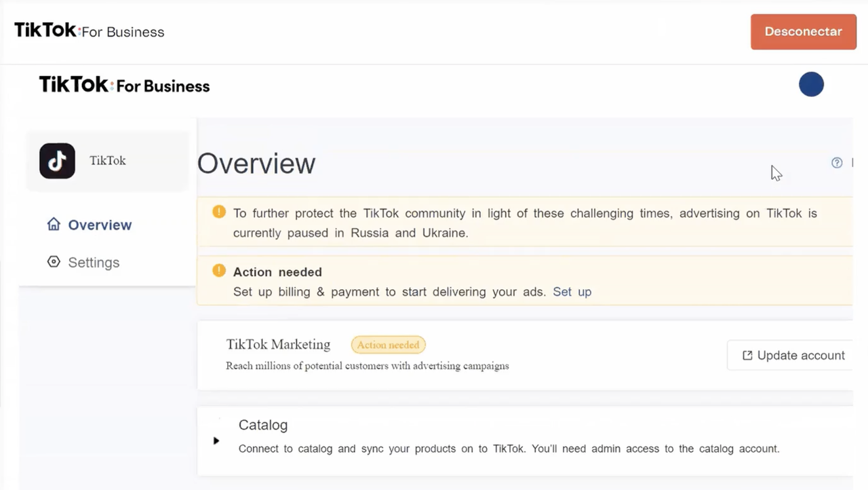
Task: Click the Desconectar button
Action: (804, 32)
